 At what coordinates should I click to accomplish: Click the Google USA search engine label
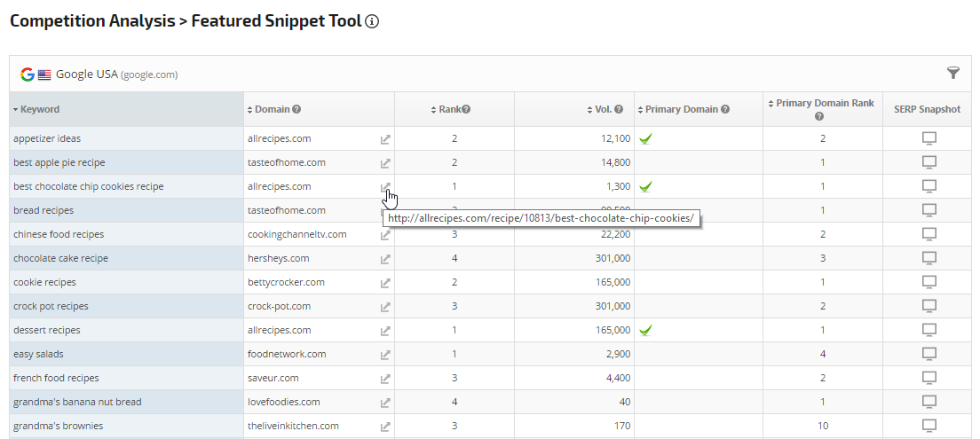coord(86,74)
